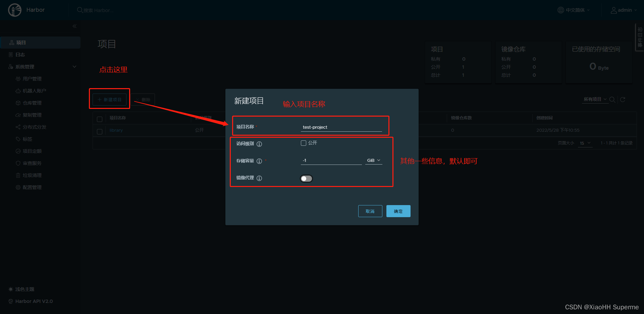Viewport: 644px width, 314px height.
Task: Click the 镜像仓库数 column header
Action: click(x=461, y=118)
